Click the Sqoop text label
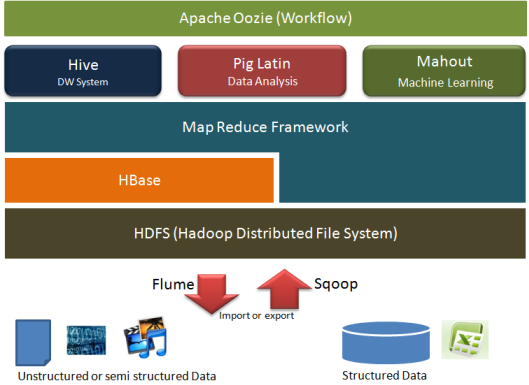The height and width of the screenshot is (385, 529). (x=336, y=284)
